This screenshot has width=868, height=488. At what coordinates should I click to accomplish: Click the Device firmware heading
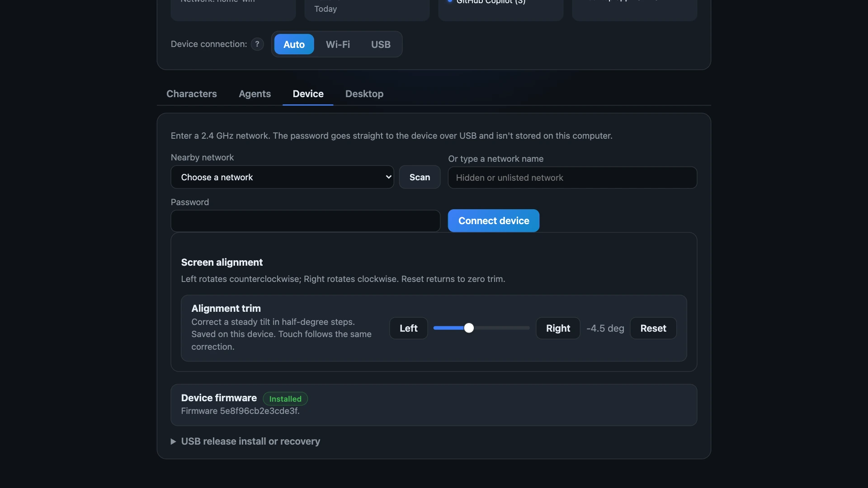[x=219, y=398]
